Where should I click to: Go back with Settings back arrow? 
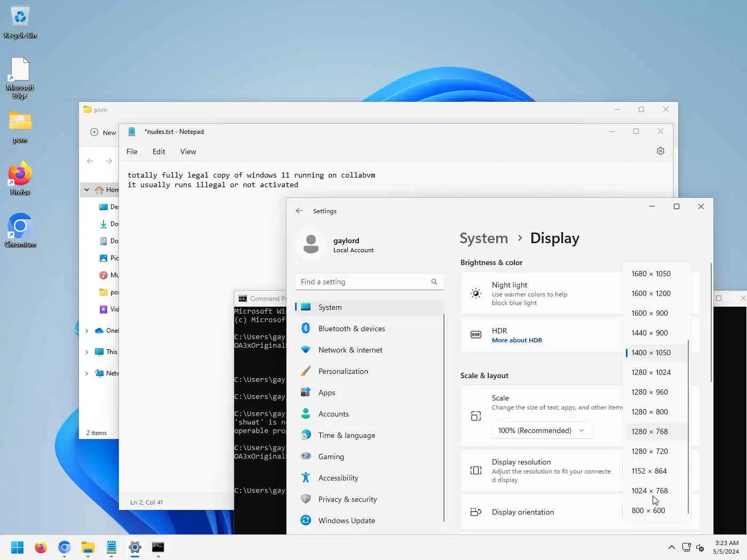click(299, 211)
